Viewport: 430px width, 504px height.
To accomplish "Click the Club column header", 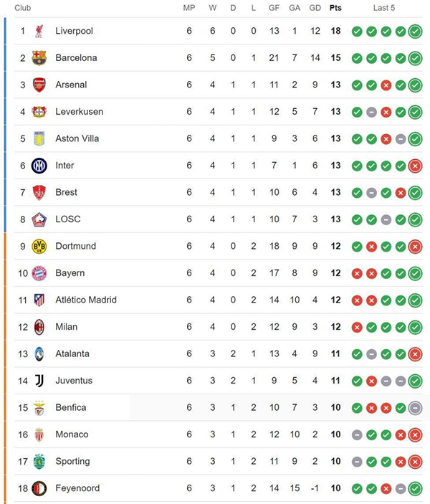I will pos(22,8).
